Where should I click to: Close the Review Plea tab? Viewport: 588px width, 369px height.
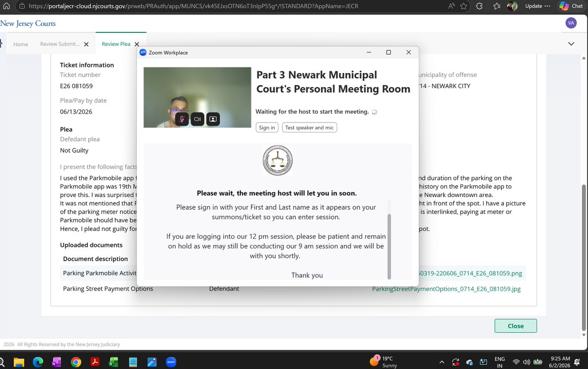point(137,44)
